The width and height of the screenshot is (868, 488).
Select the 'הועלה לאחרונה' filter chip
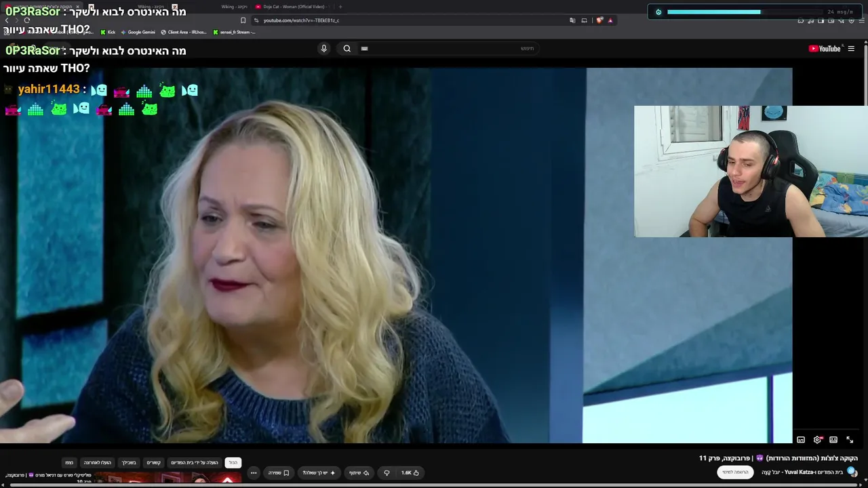[x=98, y=462]
